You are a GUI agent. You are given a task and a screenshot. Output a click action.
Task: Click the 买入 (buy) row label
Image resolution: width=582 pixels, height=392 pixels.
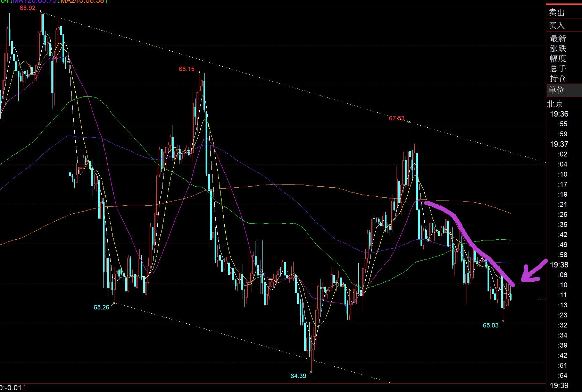click(x=556, y=26)
